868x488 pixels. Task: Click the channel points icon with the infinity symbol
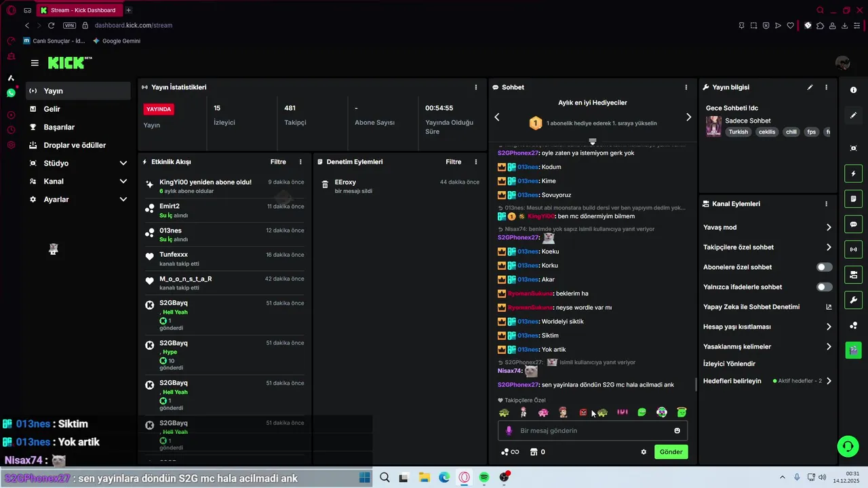(509, 452)
